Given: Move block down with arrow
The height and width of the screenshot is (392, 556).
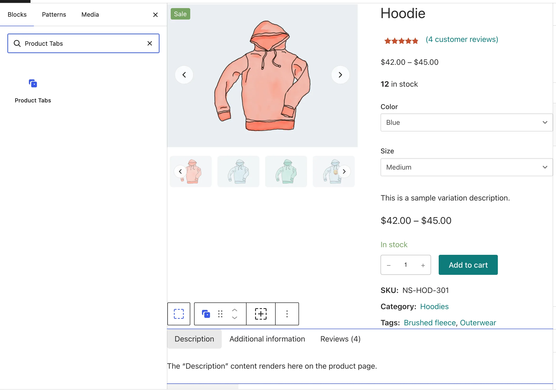Looking at the screenshot, I should click(x=234, y=318).
